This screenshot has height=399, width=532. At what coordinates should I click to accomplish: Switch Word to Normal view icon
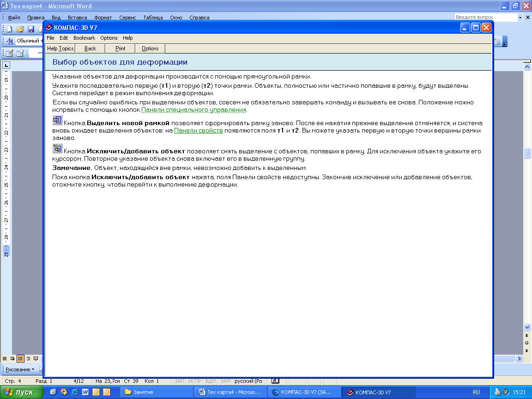[x=5, y=358]
